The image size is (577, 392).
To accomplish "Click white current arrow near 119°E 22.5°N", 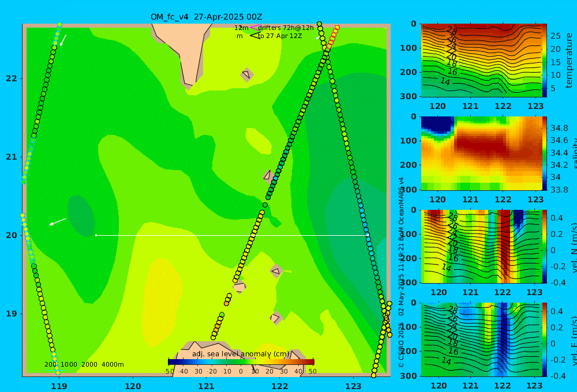I will [x=63, y=40].
